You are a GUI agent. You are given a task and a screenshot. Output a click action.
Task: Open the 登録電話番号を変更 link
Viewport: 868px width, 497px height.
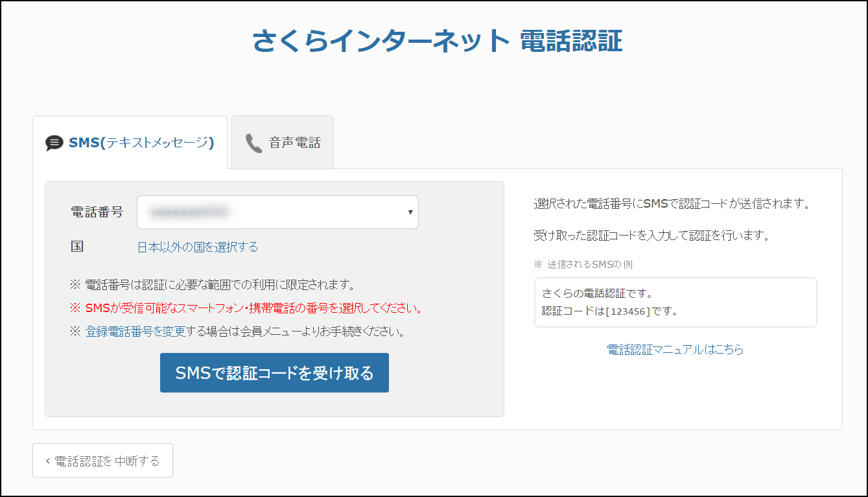click(135, 332)
